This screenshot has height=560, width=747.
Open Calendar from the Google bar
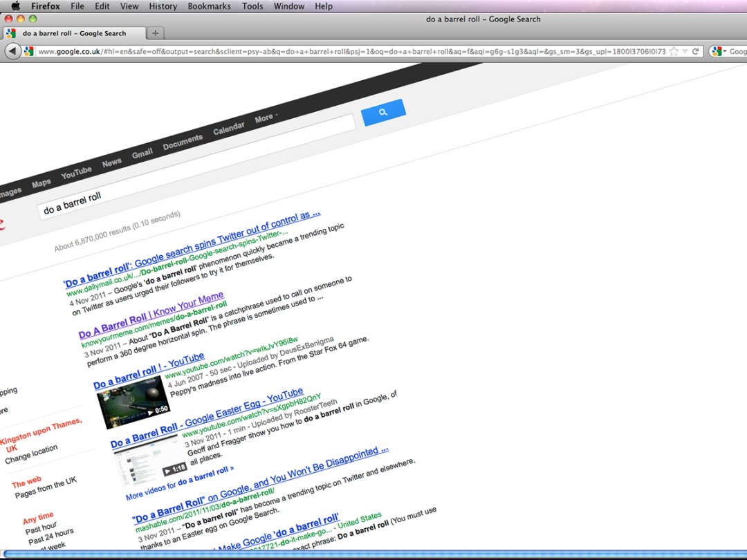pyautogui.click(x=229, y=128)
